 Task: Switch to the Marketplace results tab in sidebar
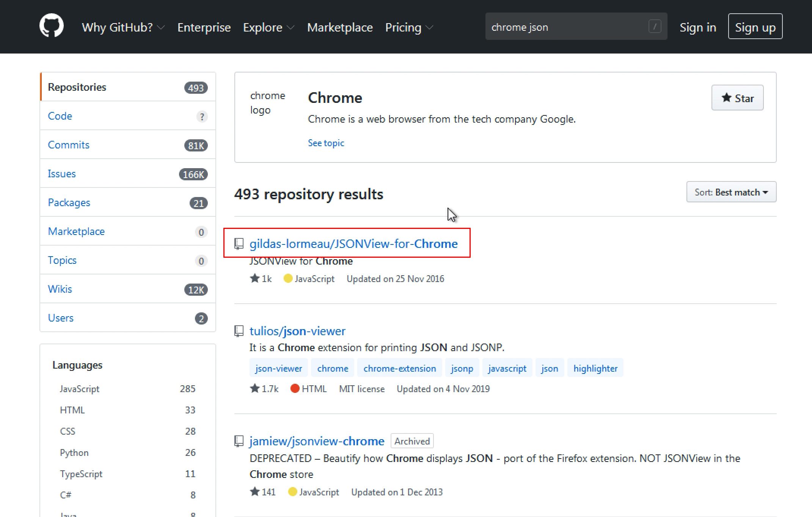coord(128,231)
